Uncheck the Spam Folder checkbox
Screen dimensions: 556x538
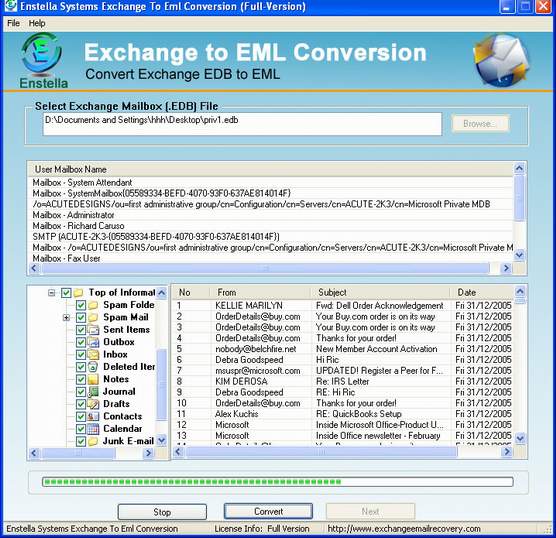pyautogui.click(x=81, y=305)
